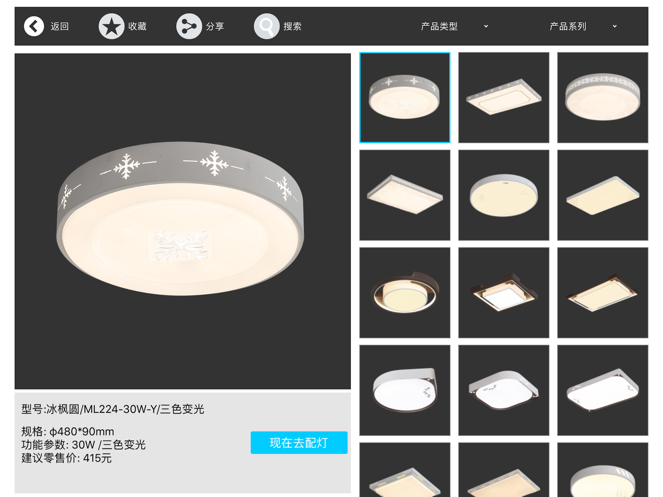This screenshot has width=663, height=497.
Task: Select the highlighted snowflake round lamp thumbnail
Action: point(405,98)
